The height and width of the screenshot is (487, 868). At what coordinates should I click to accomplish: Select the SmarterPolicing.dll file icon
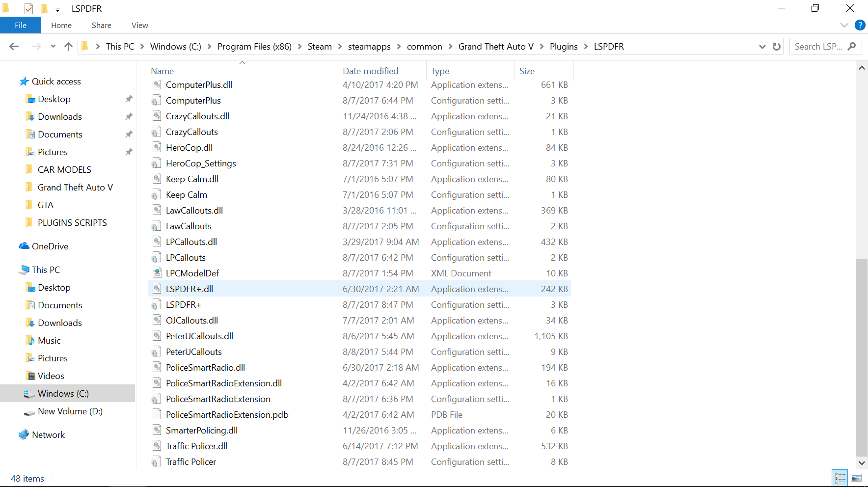coord(157,430)
